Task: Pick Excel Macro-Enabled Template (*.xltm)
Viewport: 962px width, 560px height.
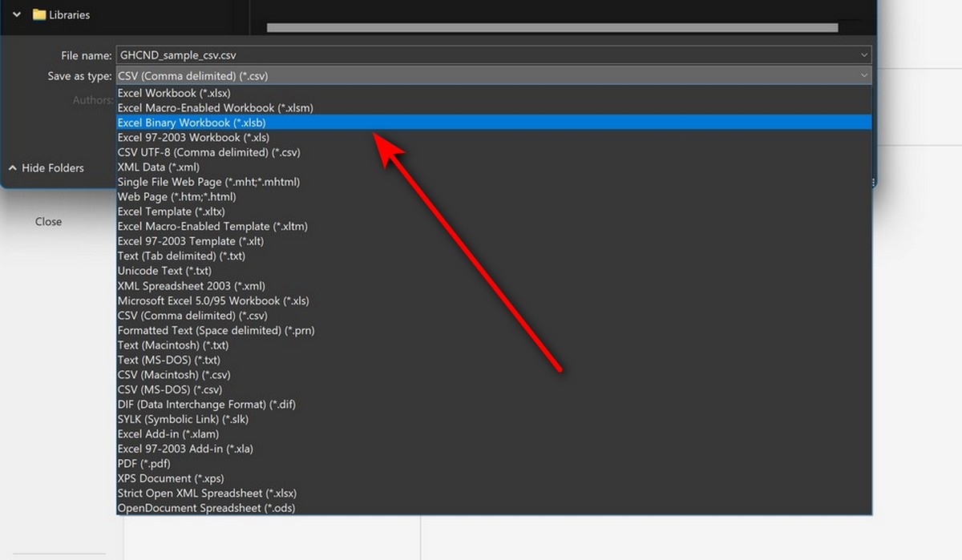Action: [494, 226]
